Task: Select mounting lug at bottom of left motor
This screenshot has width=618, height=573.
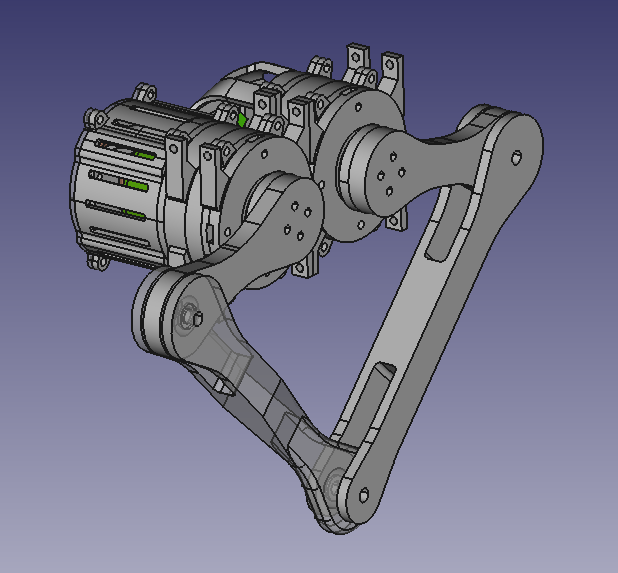Action: (104, 263)
